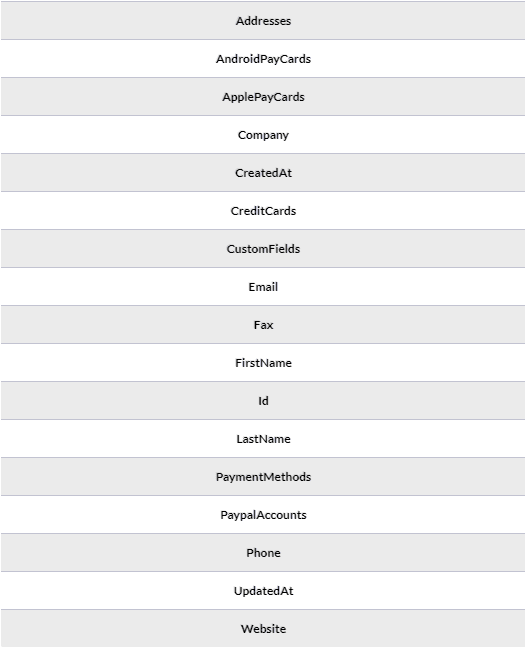
Task: Select the PaymentMethods row
Action: tap(262, 476)
